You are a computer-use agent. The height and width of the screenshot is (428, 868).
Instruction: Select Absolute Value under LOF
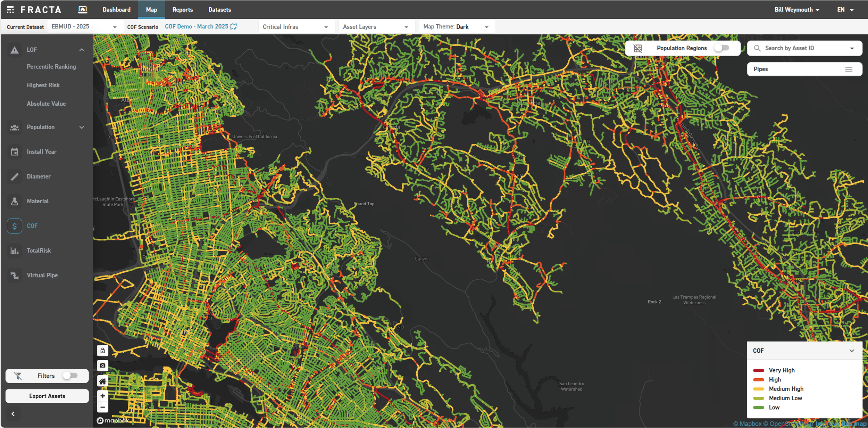coord(46,104)
